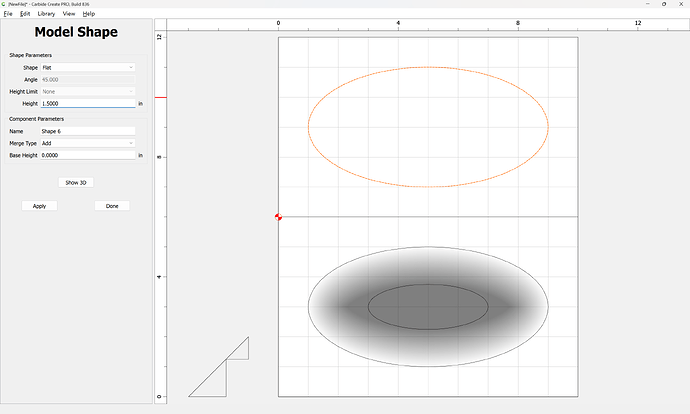
Task: Click the Name field containing Shape 6
Action: click(87, 131)
